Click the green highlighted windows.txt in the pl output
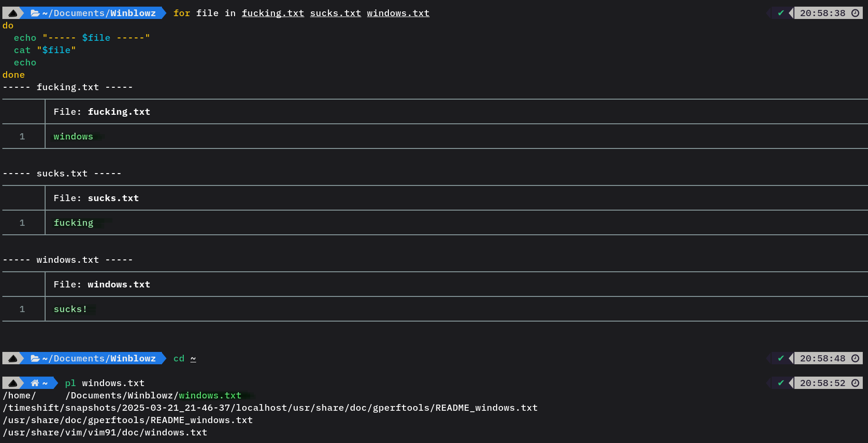Viewport: 868px width, 443px height. 210,396
